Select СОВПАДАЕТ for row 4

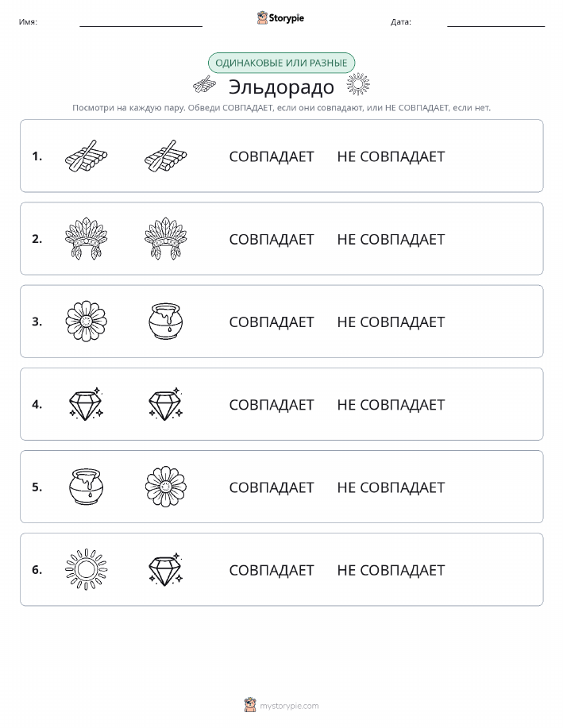[x=272, y=404]
